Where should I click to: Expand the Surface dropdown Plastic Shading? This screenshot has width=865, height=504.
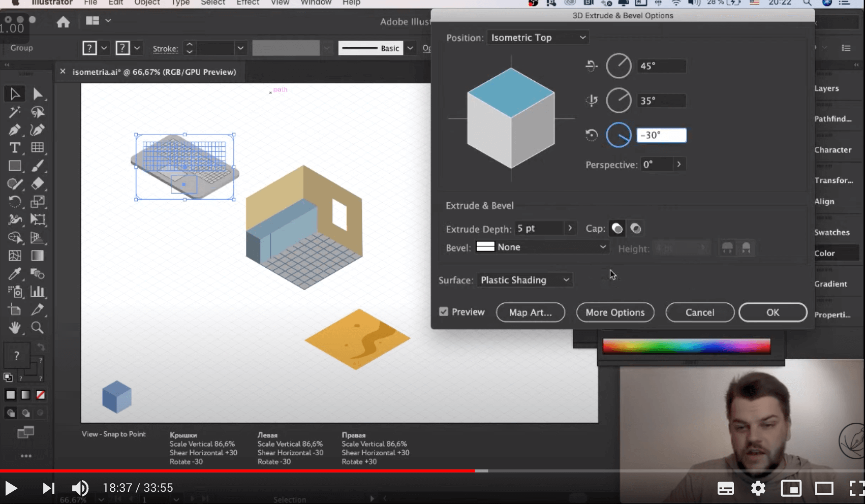[x=524, y=280]
